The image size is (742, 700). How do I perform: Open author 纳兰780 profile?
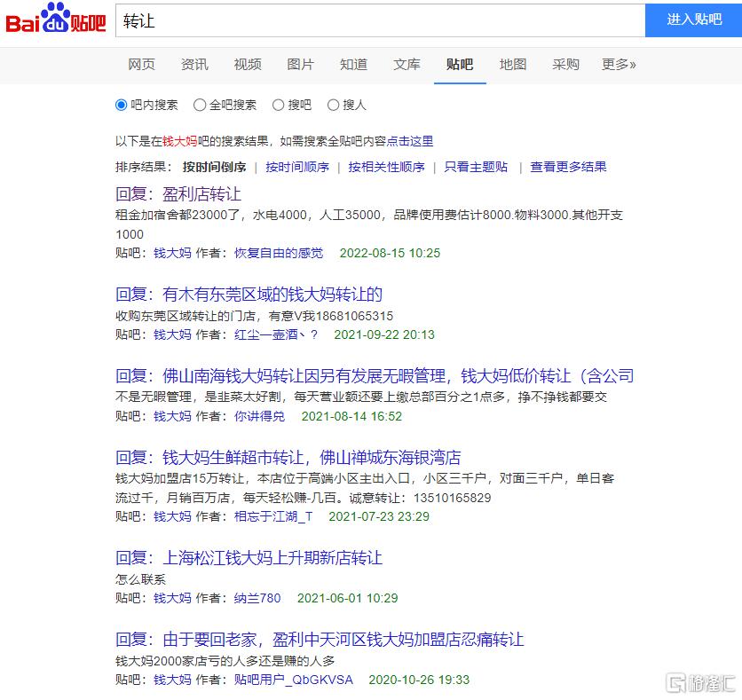(257, 598)
